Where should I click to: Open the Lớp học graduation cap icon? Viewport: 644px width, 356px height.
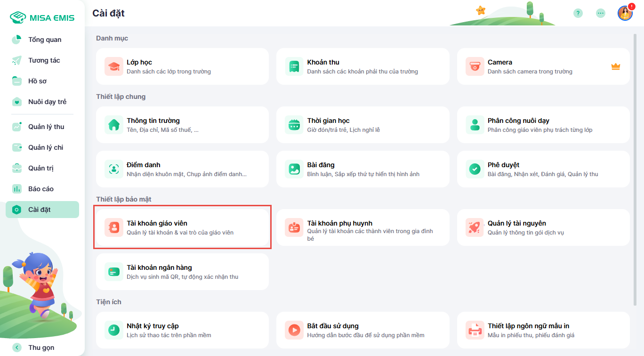113,66
